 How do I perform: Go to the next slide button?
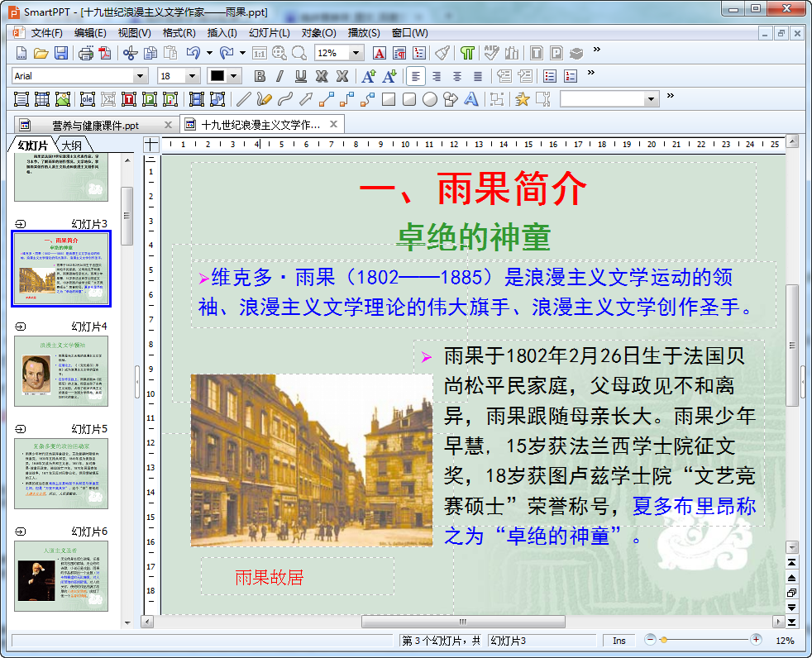792,607
